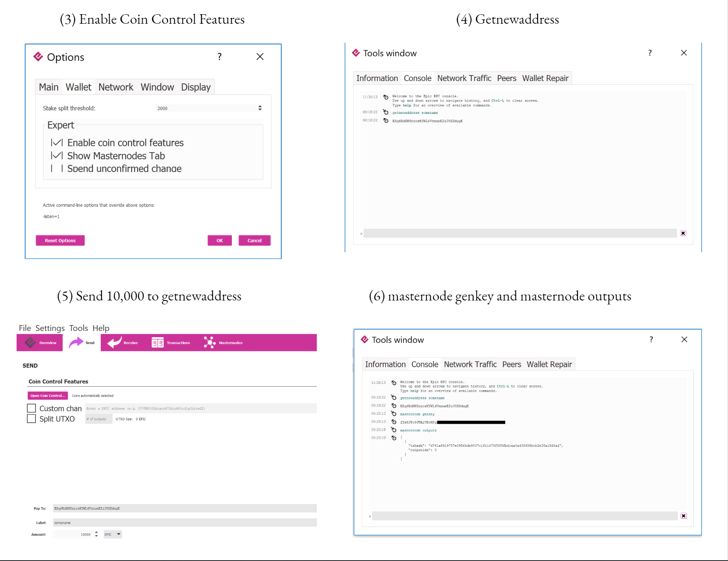Toggle Spend unconfirmed change checkbox
Viewport: 728px width, 561px height.
point(57,169)
